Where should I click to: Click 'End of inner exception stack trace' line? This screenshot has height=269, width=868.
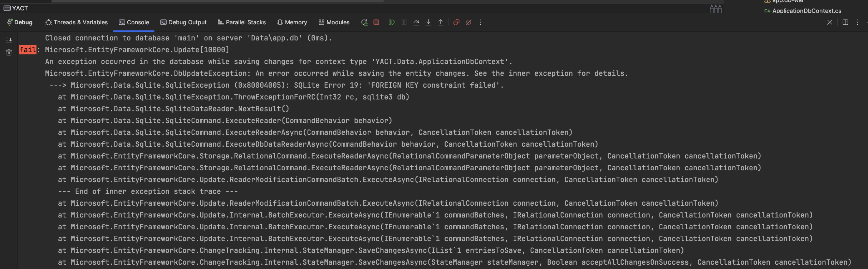(148, 191)
